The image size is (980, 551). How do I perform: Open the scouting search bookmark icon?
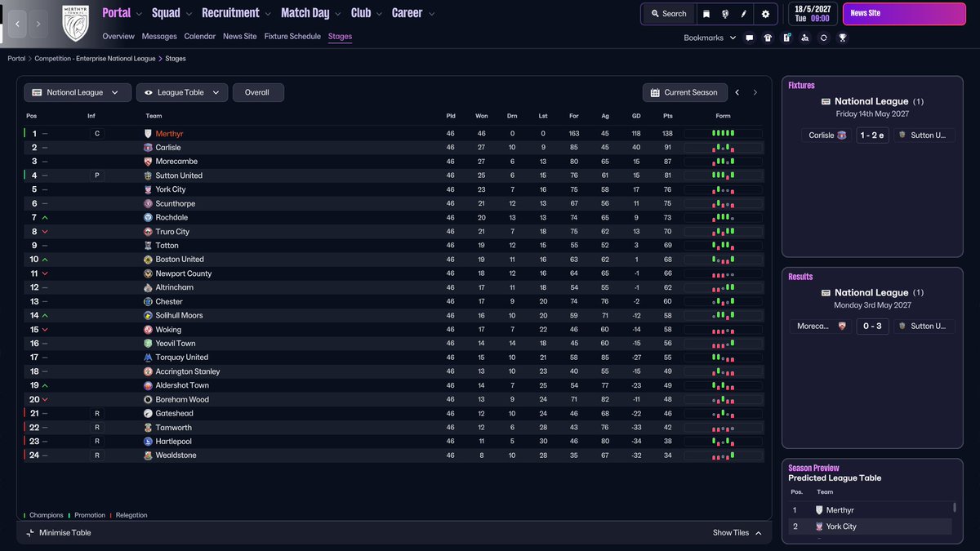pyautogui.click(x=805, y=38)
